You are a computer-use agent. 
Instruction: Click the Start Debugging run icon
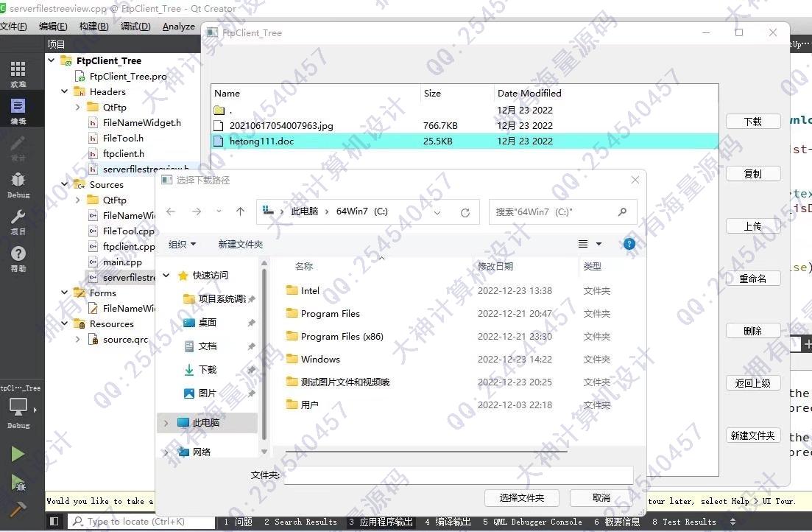pos(18,483)
